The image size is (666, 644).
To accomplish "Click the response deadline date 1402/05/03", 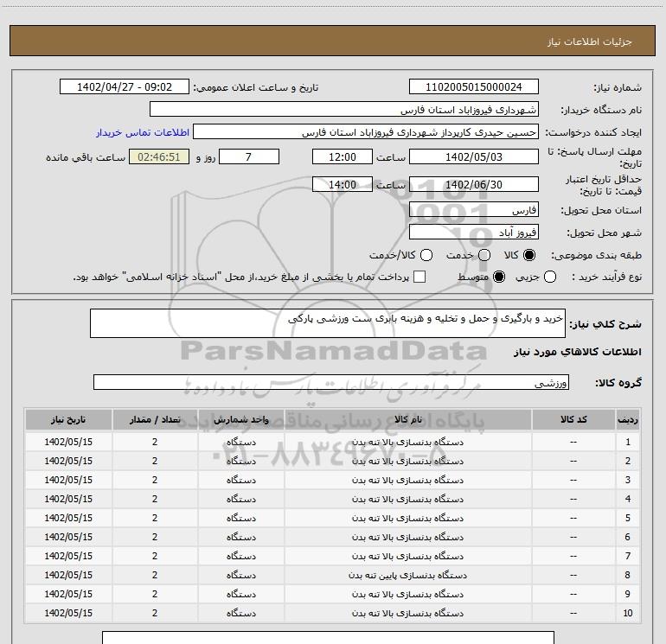I will (x=474, y=156).
